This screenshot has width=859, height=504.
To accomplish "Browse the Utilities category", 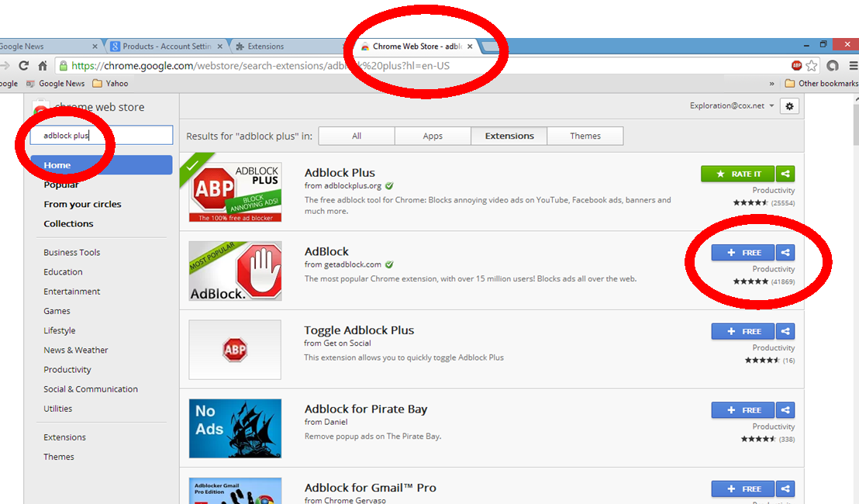I will click(57, 409).
